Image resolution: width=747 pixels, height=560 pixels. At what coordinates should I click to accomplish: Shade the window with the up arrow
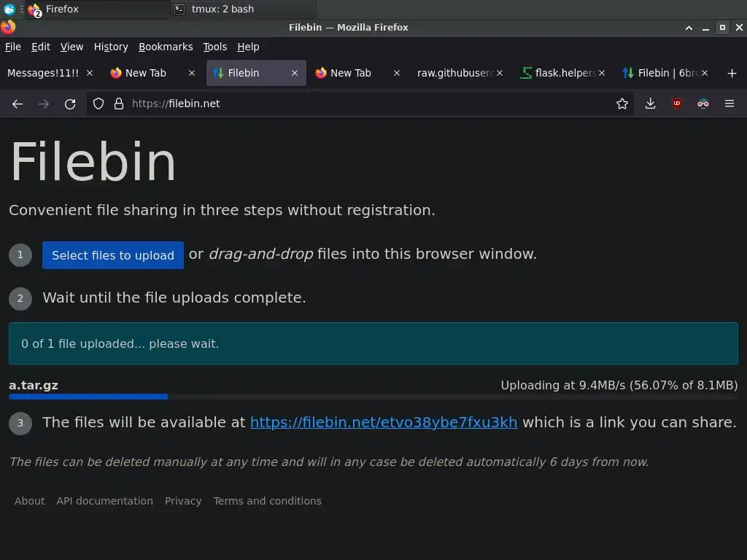[x=689, y=28]
